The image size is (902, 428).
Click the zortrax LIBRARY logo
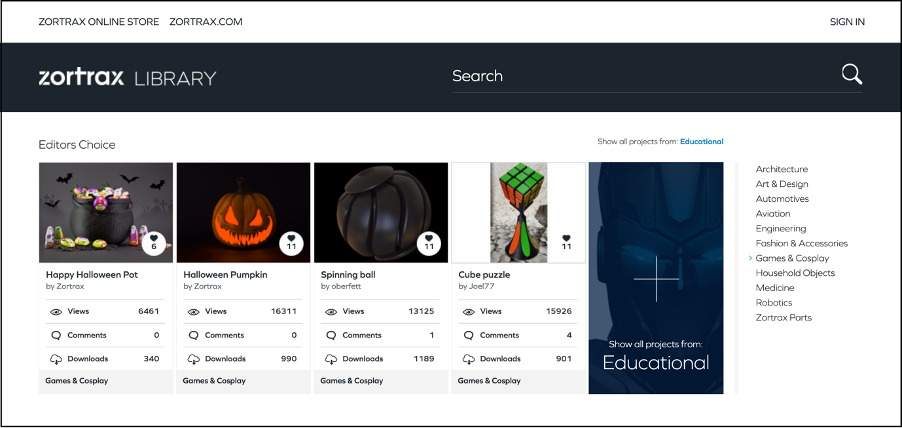click(127, 77)
